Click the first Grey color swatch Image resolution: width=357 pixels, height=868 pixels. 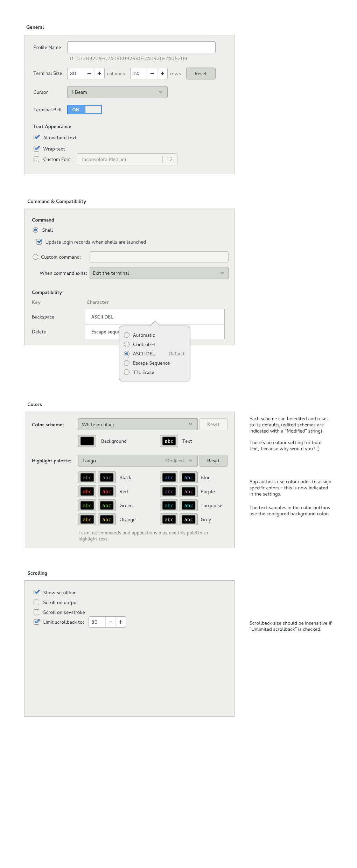tap(169, 519)
